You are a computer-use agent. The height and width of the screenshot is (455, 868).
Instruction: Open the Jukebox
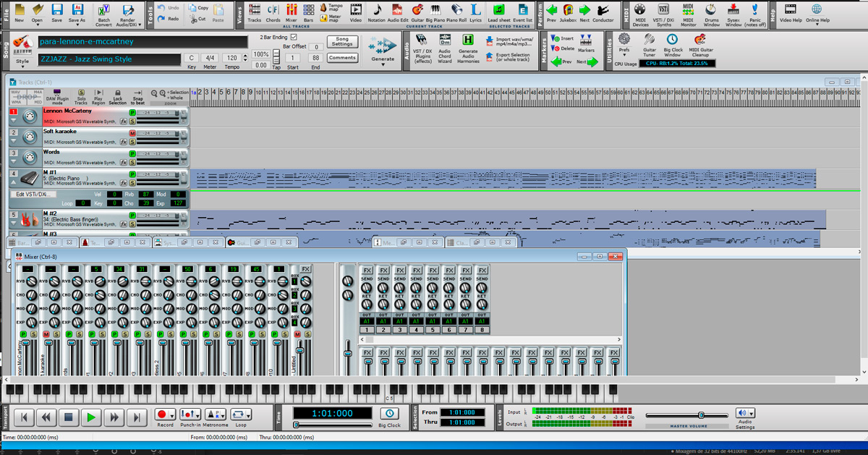pos(569,10)
